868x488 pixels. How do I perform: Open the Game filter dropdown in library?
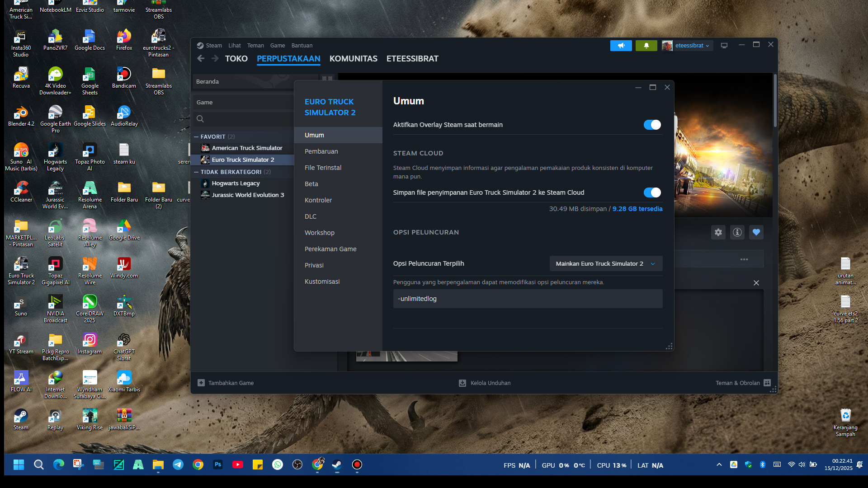coord(243,103)
